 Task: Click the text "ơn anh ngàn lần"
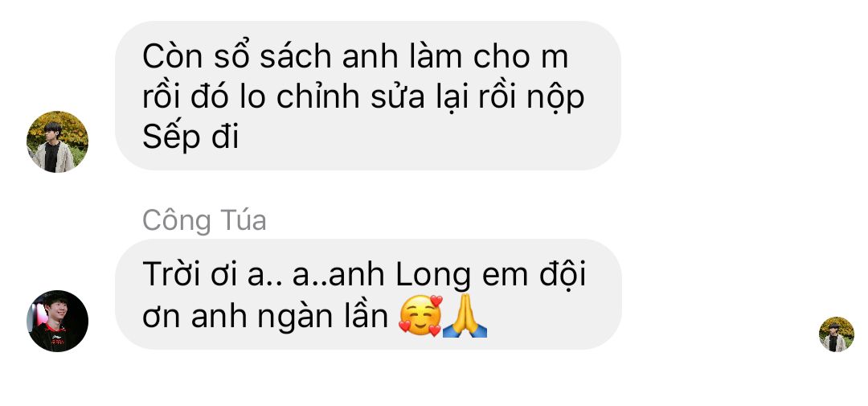(x=266, y=318)
